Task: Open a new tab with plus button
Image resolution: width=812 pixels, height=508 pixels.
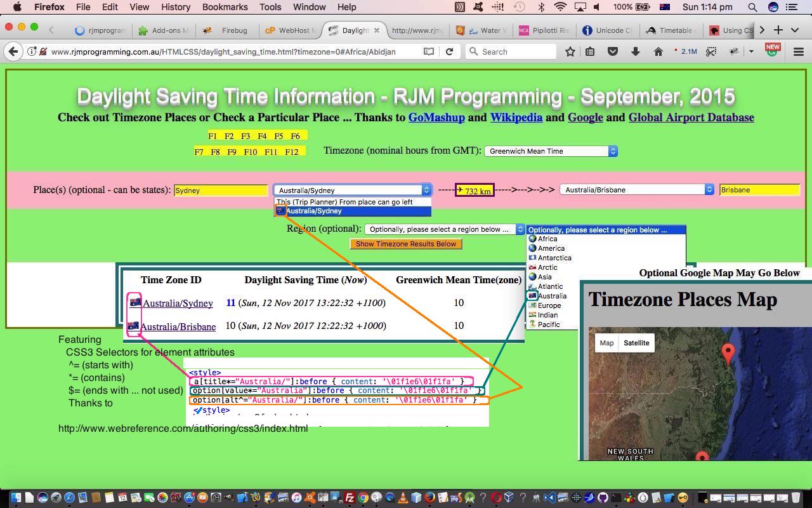Action: pos(778,30)
